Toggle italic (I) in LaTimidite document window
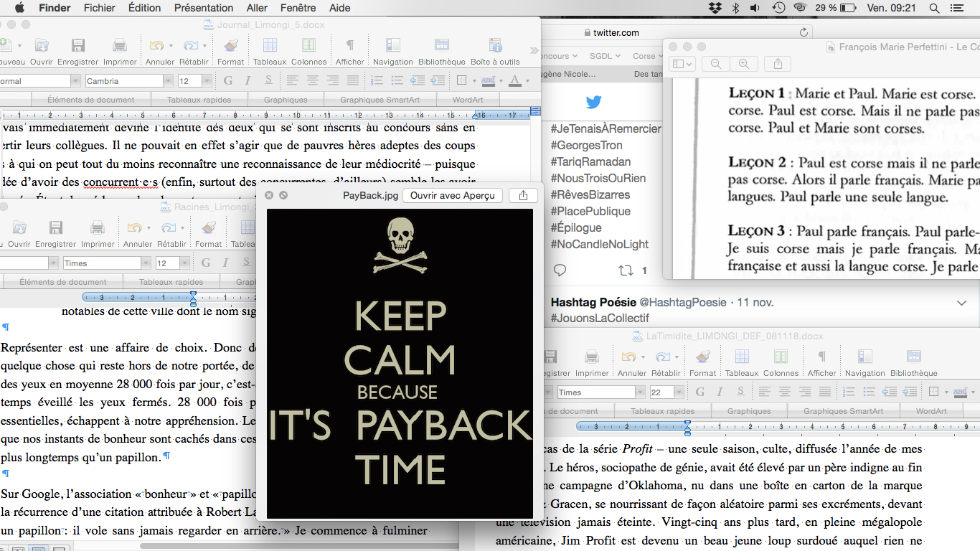Screen dimensions: 980x551 click(719, 392)
